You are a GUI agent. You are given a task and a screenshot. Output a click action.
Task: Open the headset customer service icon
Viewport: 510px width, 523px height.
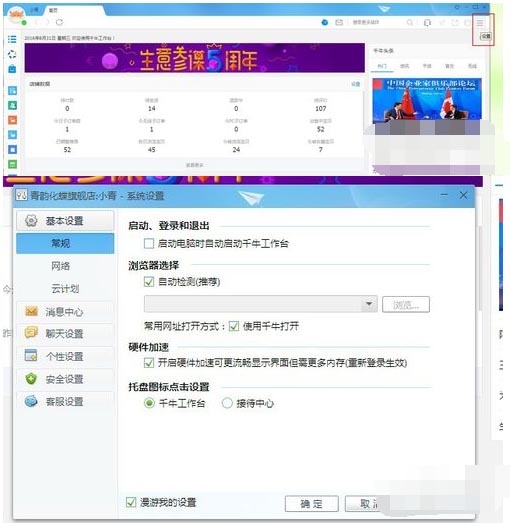(427, 23)
